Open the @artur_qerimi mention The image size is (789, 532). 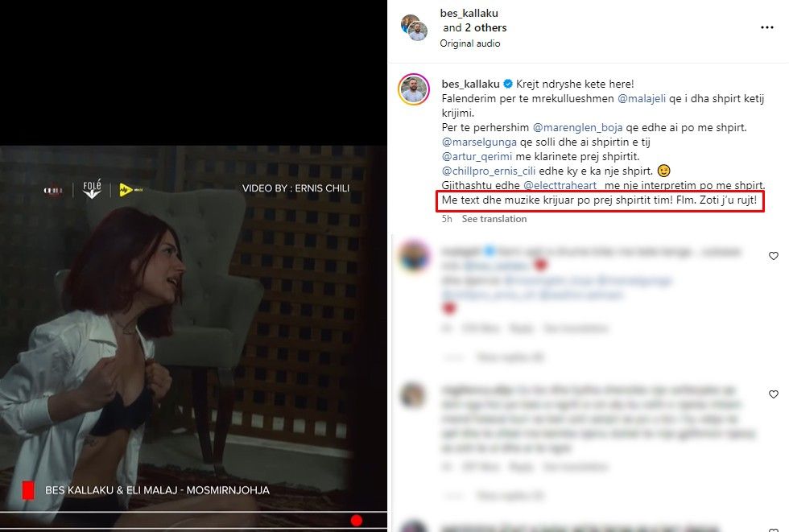(x=477, y=156)
